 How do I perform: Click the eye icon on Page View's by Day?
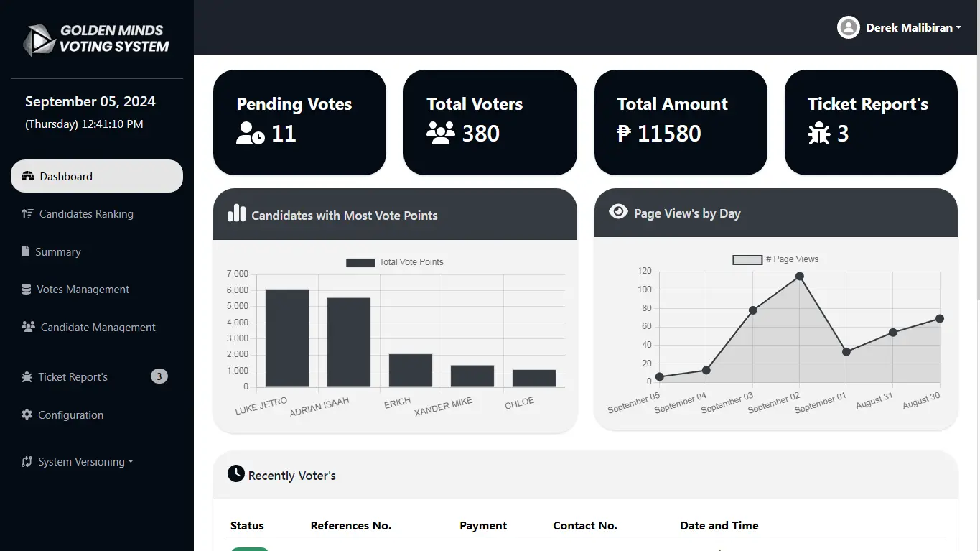coord(617,211)
